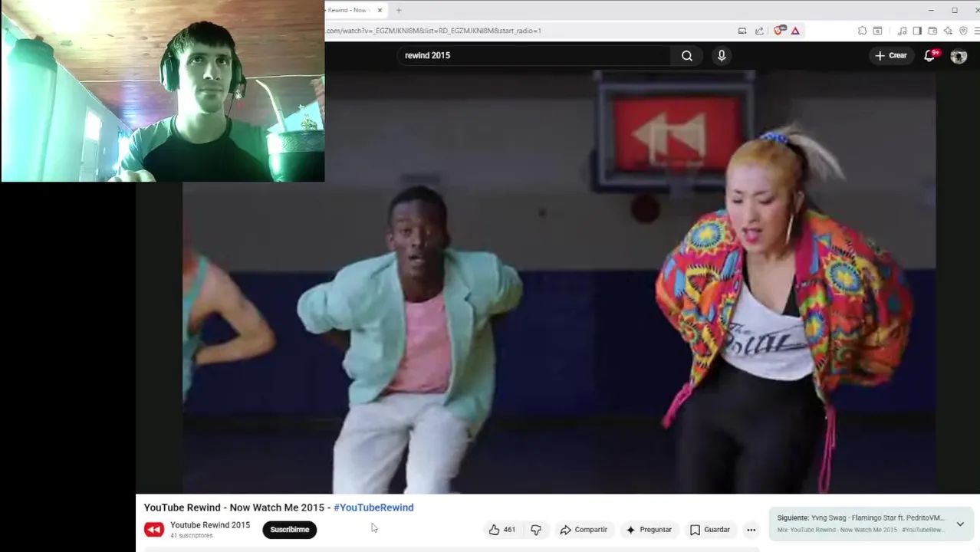Expand the Siguiente mix playlist chevron
The height and width of the screenshot is (552, 980).
click(x=960, y=524)
